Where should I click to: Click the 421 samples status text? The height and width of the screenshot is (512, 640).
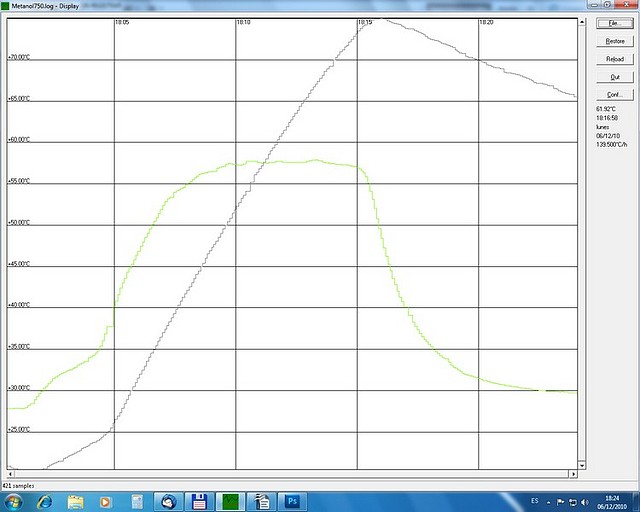click(18, 486)
